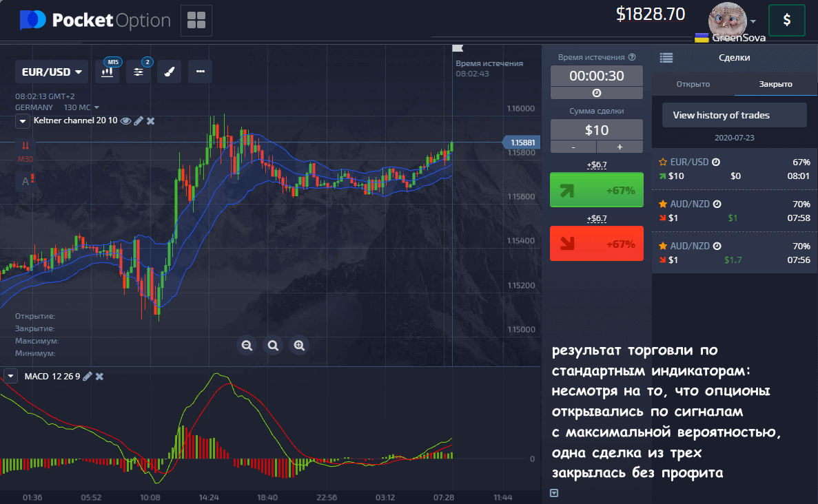Open the chart type M15 candles icon
This screenshot has width=818, height=504.
(x=107, y=72)
